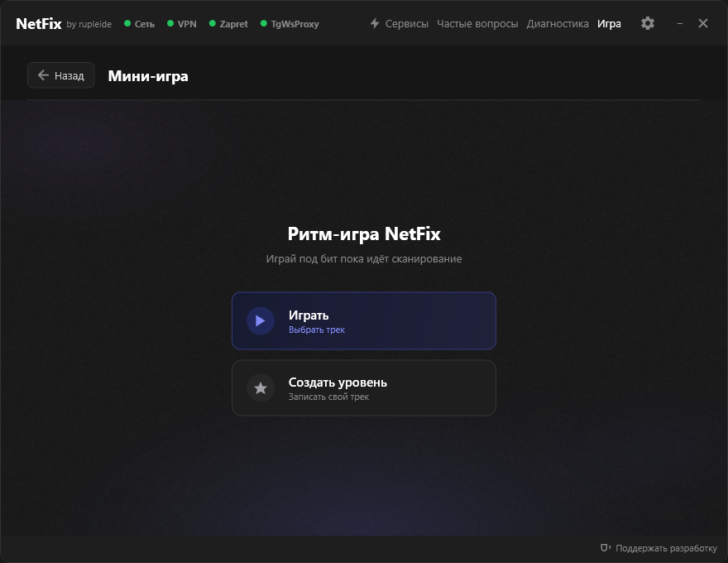The width and height of the screenshot is (728, 563).
Task: Switch to the Диагностика tab
Action: 557,24
